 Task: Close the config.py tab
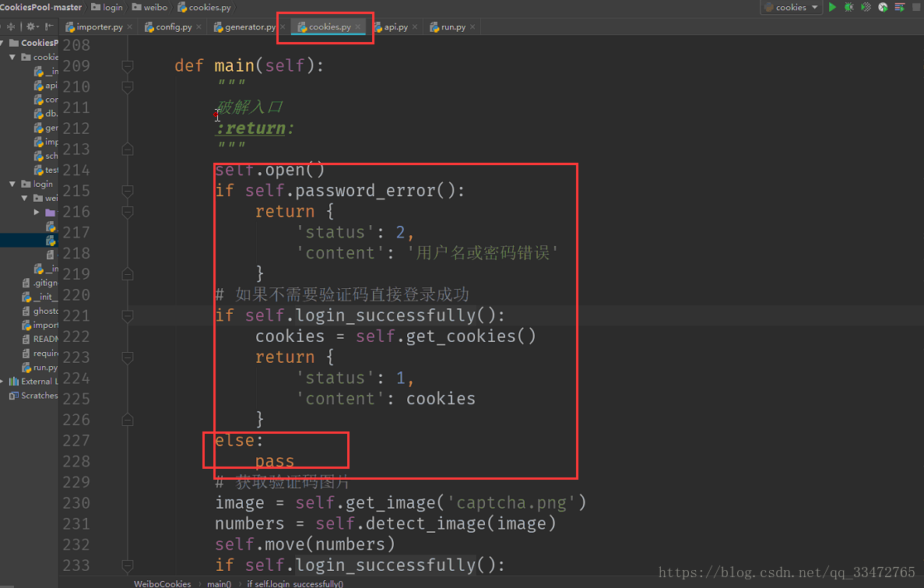(199, 27)
